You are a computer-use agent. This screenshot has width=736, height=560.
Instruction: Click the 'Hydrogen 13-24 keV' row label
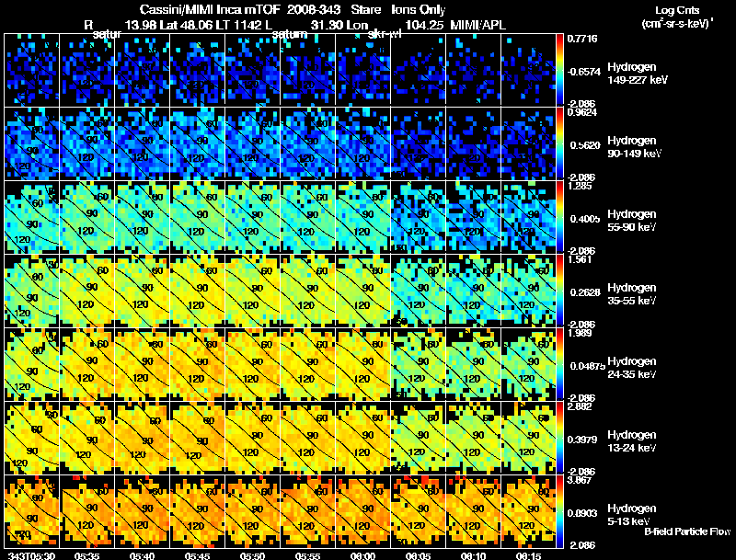click(632, 441)
